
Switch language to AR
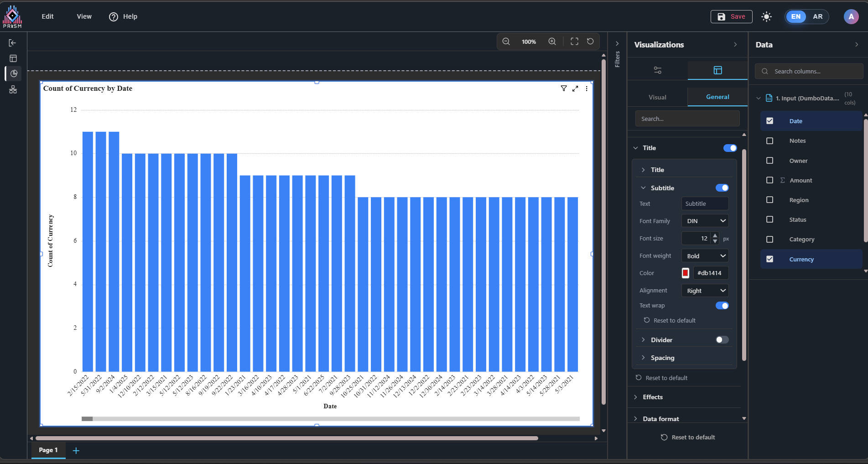coord(817,17)
